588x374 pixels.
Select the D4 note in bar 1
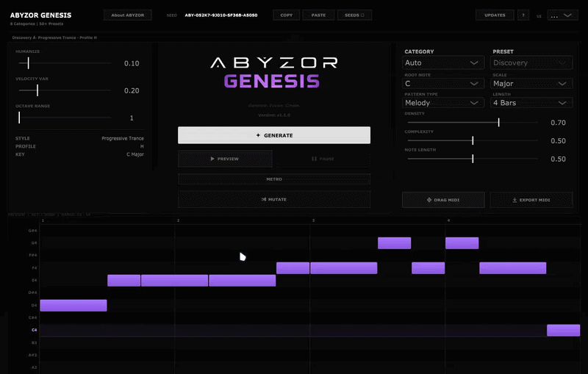[73, 306]
